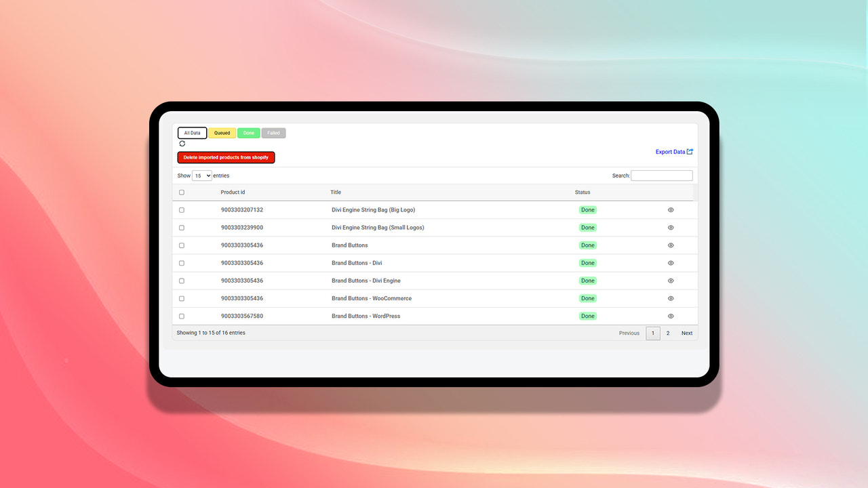The image size is (868, 488).
Task: View details of Divi Engine String Bag (Big Logo)
Action: (x=671, y=210)
